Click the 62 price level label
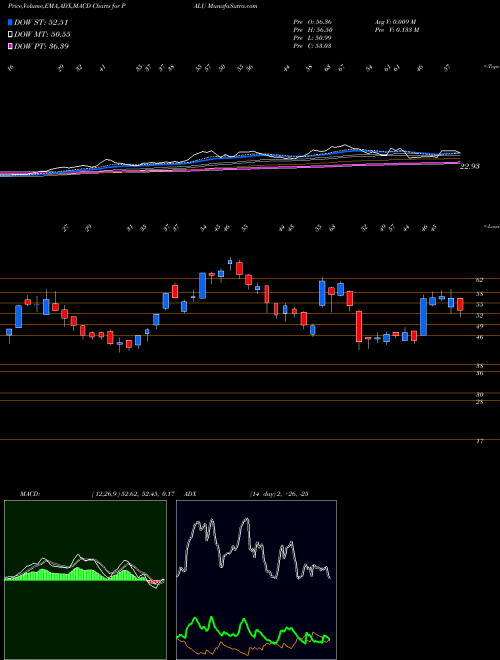This screenshot has height=660, width=500. [x=480, y=279]
